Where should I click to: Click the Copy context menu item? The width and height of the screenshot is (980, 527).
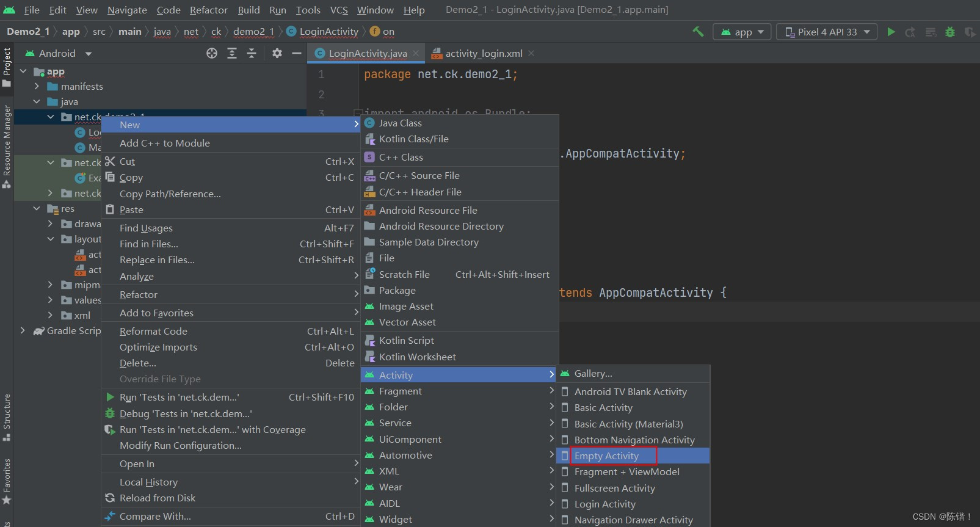coord(231,177)
